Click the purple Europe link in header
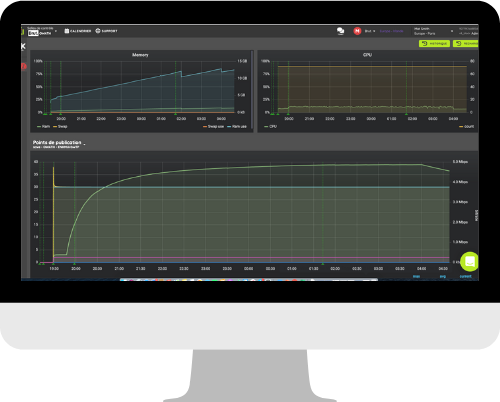The image size is (500, 402). coord(391,31)
